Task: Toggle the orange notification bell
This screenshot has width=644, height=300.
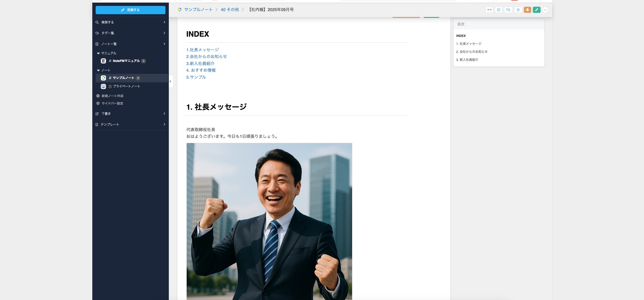Action: [527, 10]
